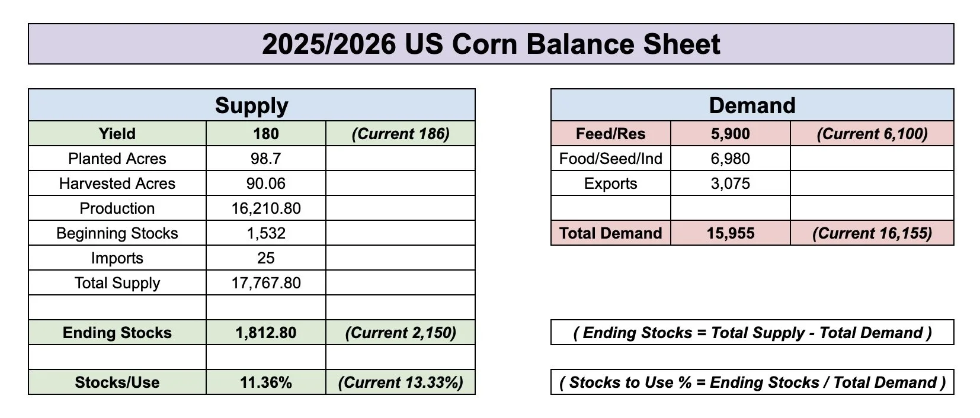Select Beginning Stocks value 1,532
Viewport: 980px width, 418px height.
pos(266,233)
